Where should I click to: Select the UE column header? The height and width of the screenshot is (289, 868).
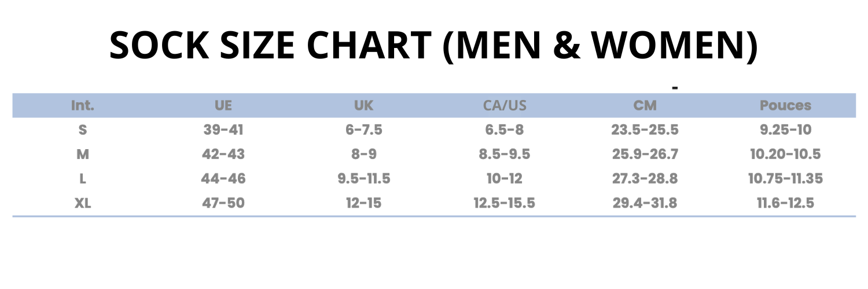223,106
